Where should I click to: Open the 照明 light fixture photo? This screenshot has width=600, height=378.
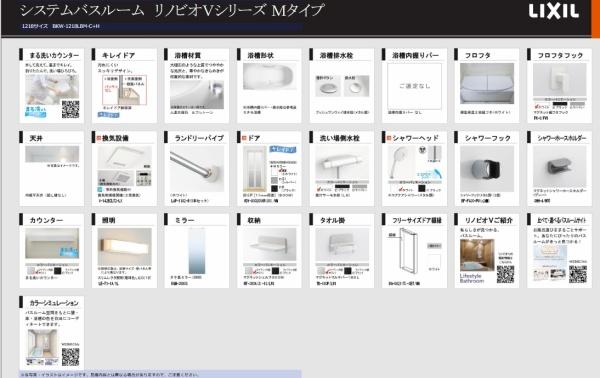pyautogui.click(x=125, y=247)
